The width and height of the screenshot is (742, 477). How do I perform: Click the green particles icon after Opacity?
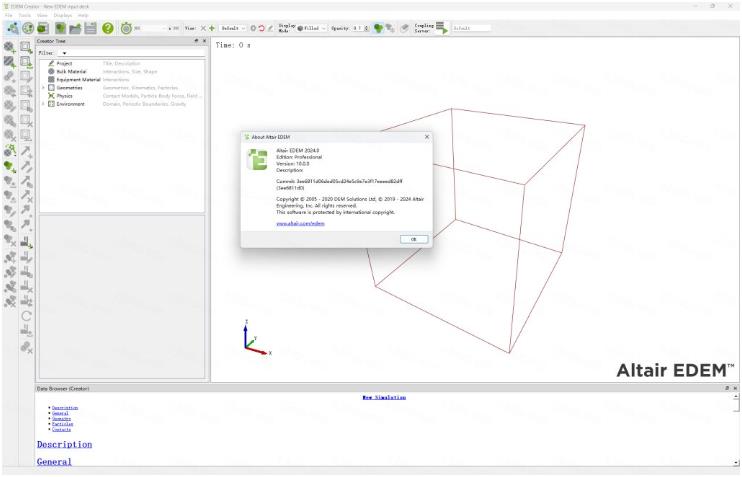click(378, 28)
